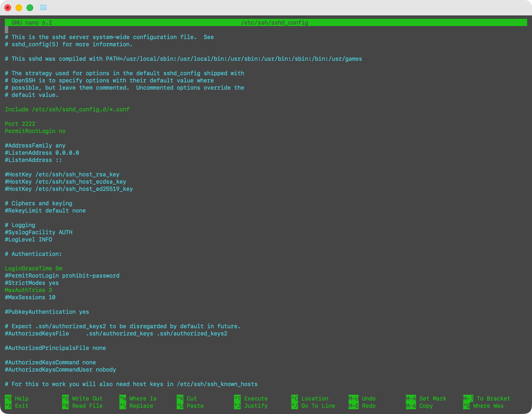Click the M-A Set Mark shortcut

pos(426,398)
